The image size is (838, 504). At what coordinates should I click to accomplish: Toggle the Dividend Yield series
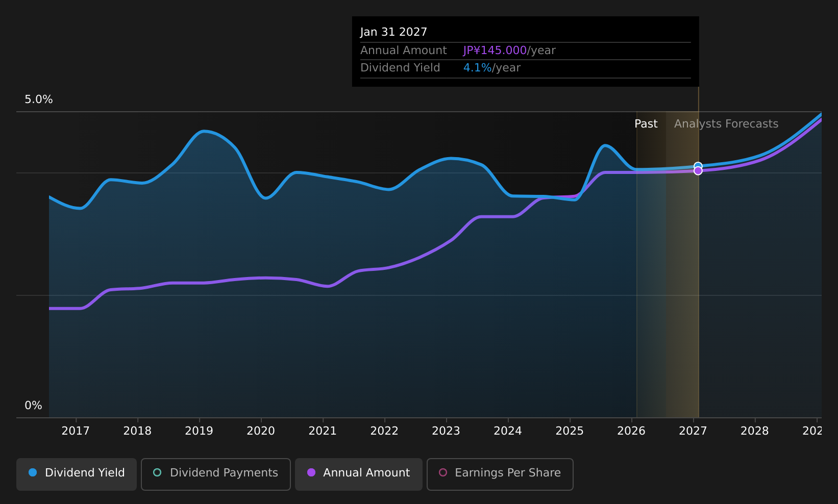click(77, 474)
